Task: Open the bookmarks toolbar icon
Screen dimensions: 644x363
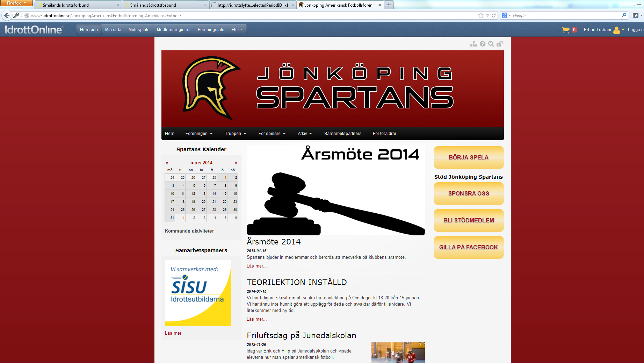Action: 636,15
